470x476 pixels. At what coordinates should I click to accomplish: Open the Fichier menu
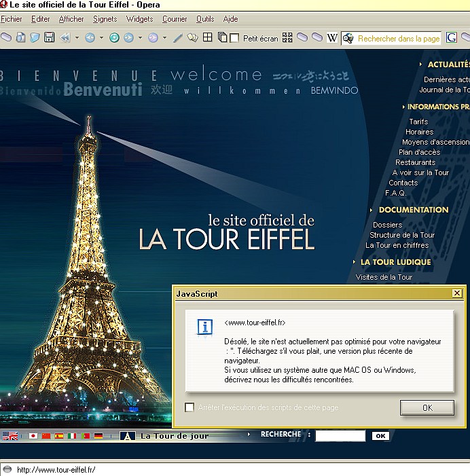click(12, 19)
